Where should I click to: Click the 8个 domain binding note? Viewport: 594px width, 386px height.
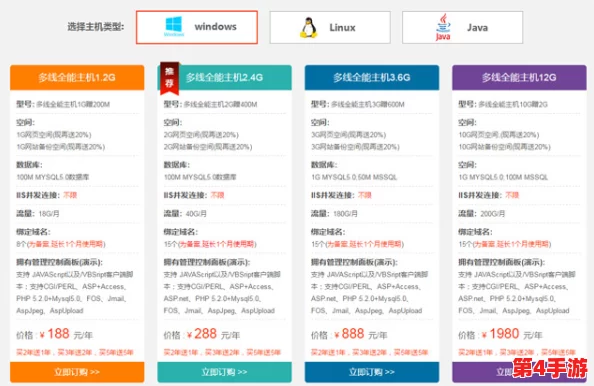[61, 244]
